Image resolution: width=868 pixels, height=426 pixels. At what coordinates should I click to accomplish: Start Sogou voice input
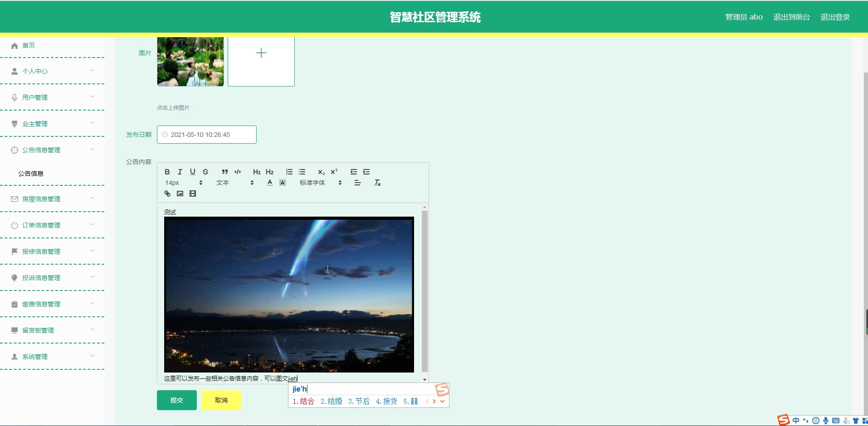point(826,421)
